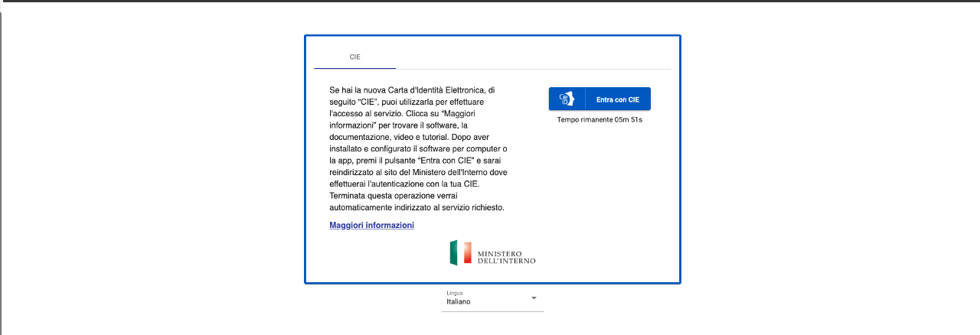
Task: Click the paragraph line starting "l'accesso al servizio"
Action: point(412,113)
